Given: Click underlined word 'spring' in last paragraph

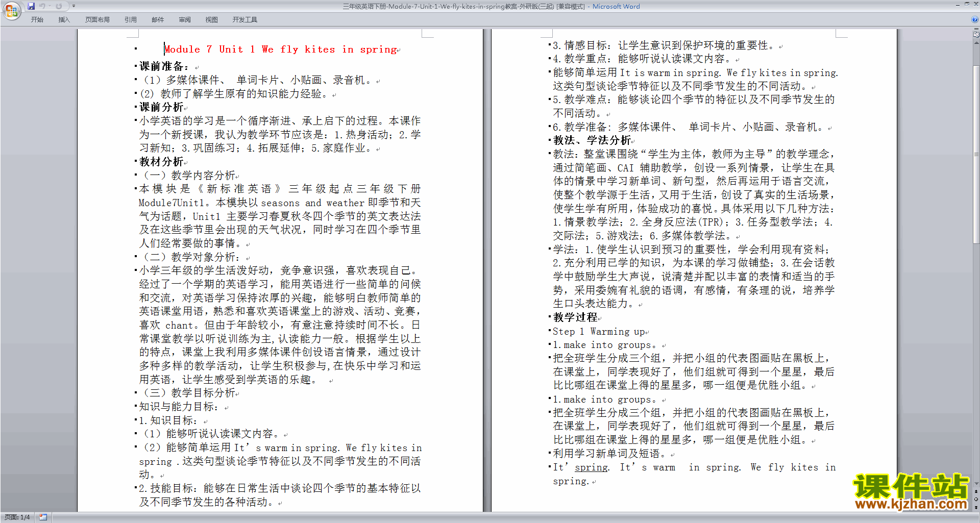Looking at the screenshot, I should pyautogui.click(x=591, y=467).
